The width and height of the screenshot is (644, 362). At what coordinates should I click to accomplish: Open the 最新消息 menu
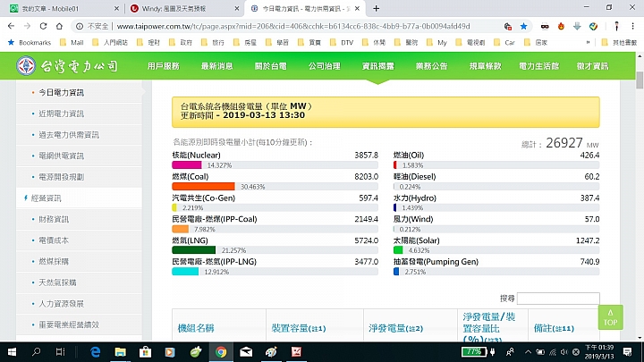click(216, 66)
